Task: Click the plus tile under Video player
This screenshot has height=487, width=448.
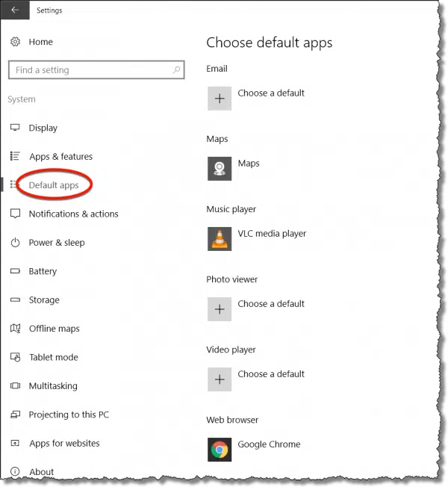Action: point(220,379)
